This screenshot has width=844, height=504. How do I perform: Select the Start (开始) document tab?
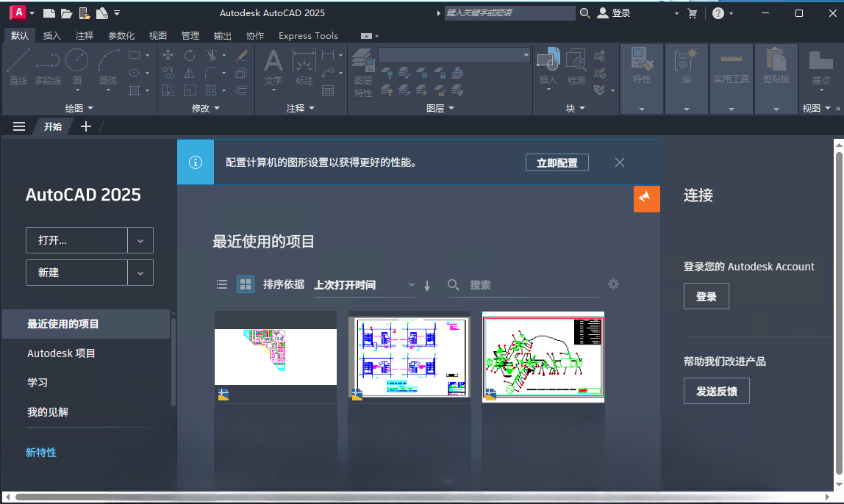click(53, 126)
